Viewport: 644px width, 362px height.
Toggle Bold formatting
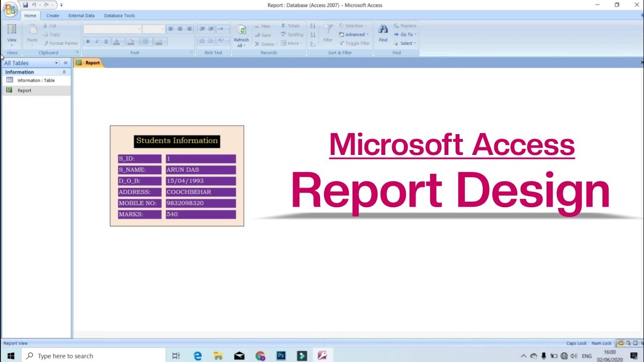point(88,42)
